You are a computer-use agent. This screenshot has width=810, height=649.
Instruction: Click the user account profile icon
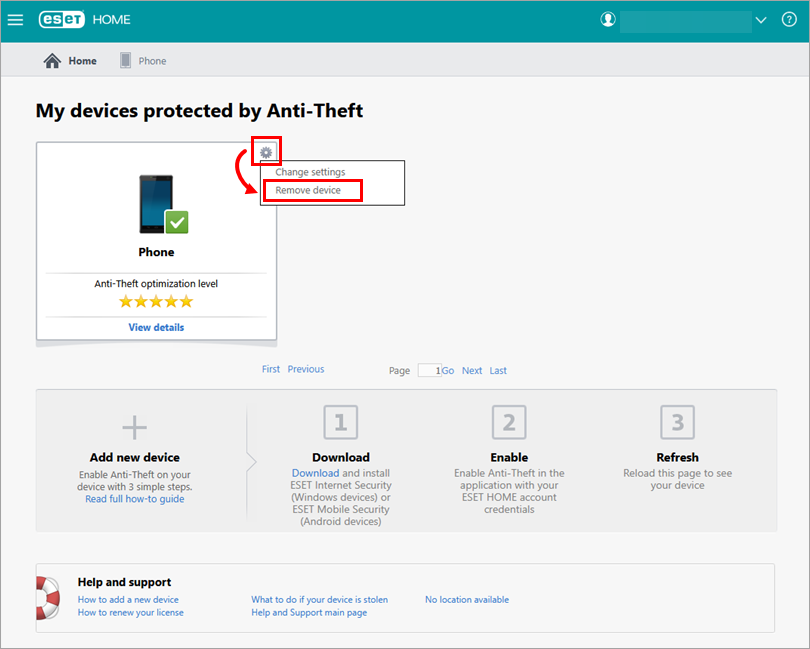[x=607, y=20]
